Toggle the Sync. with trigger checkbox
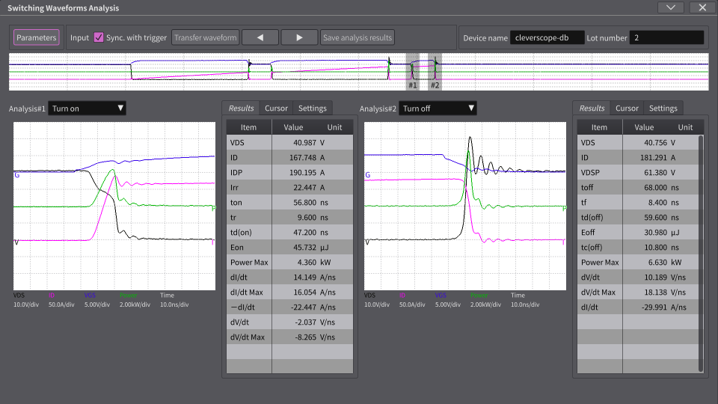The height and width of the screenshot is (404, 718). tap(99, 38)
